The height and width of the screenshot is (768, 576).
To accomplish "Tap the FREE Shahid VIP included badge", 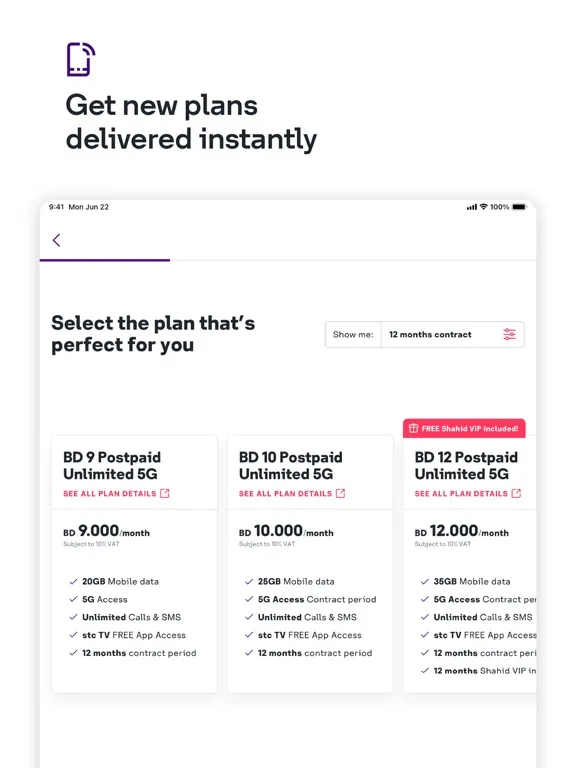I will point(464,428).
